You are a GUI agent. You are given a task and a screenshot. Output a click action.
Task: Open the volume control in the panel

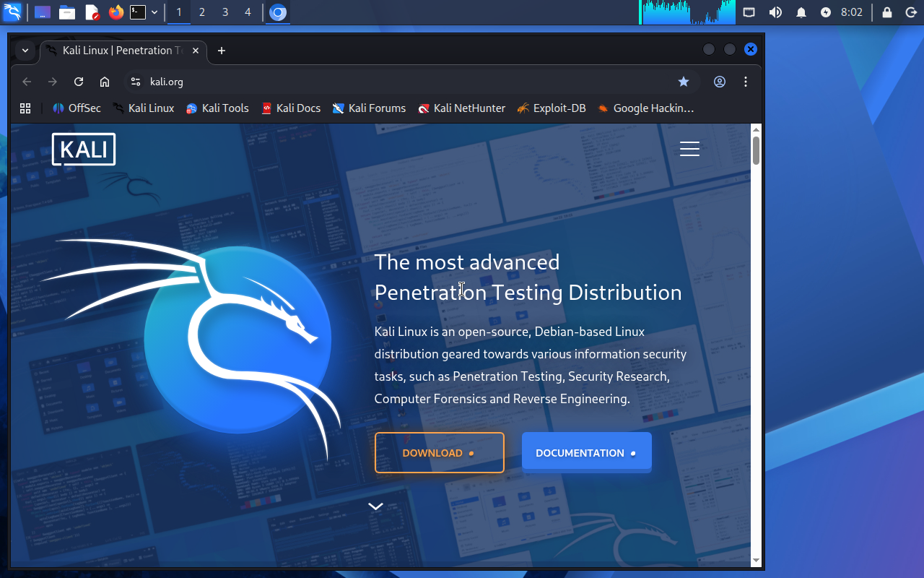coord(775,12)
